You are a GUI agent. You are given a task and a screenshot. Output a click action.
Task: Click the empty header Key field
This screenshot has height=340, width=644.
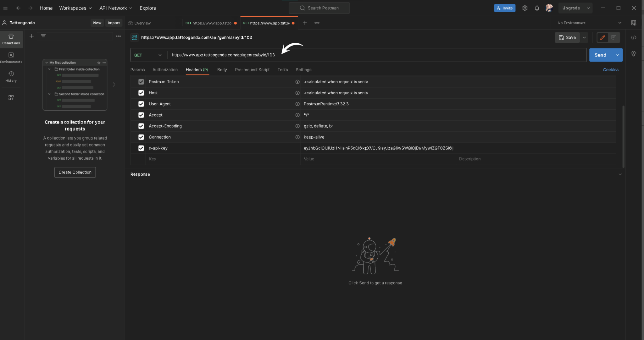coord(223,159)
